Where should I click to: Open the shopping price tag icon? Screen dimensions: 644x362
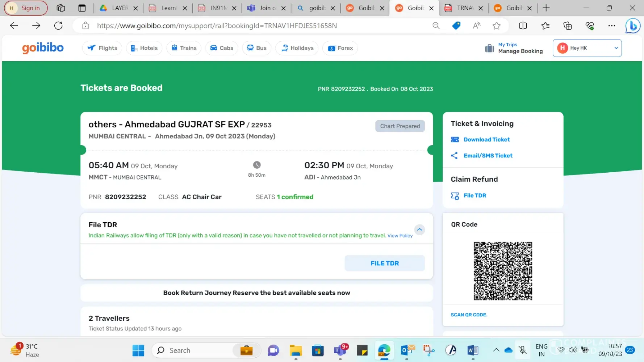tap(456, 26)
